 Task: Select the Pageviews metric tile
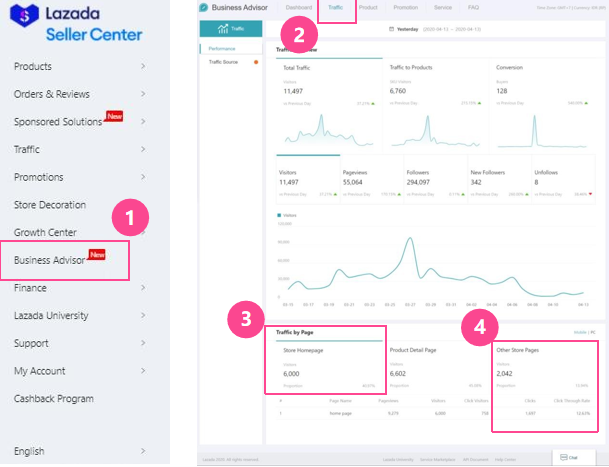point(372,179)
